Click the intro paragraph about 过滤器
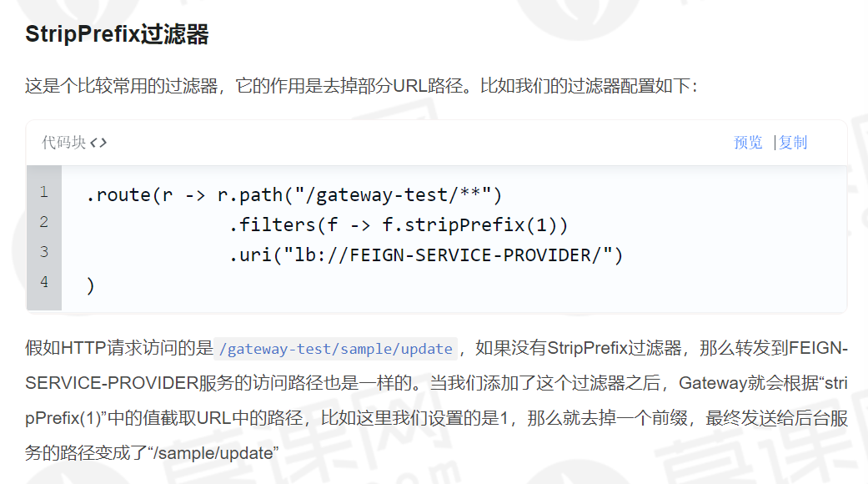The width and height of the screenshot is (868, 484). click(360, 85)
